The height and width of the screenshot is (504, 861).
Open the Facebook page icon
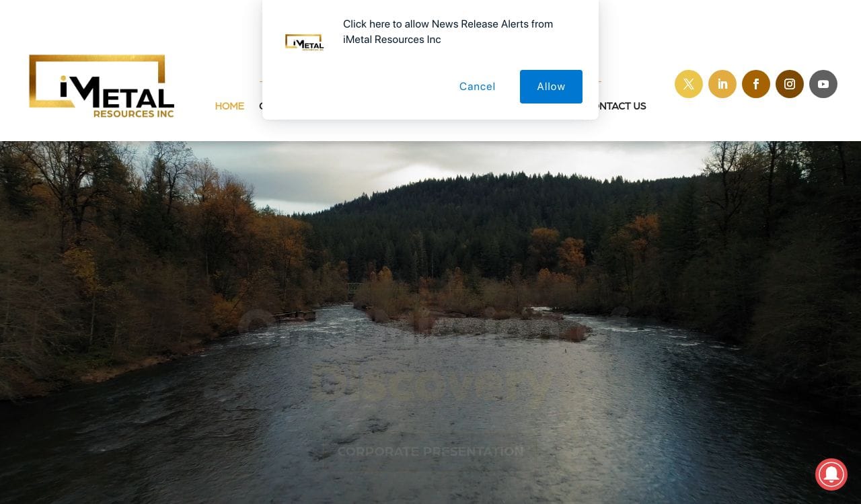tap(756, 84)
